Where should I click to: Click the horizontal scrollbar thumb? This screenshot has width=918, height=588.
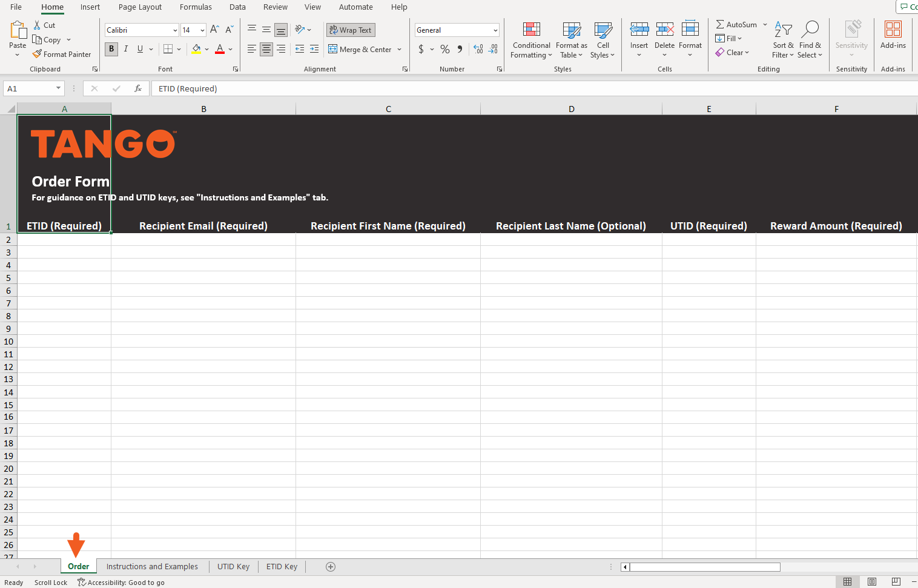click(x=705, y=567)
